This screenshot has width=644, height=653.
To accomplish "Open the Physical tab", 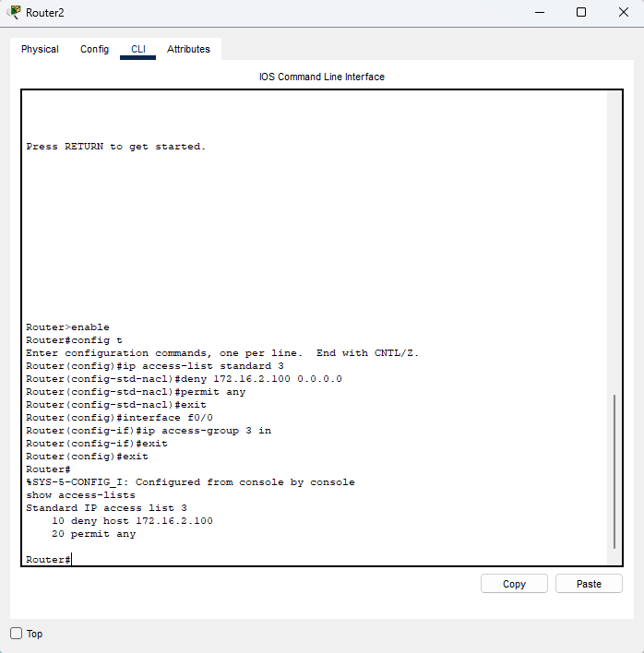I will click(40, 49).
